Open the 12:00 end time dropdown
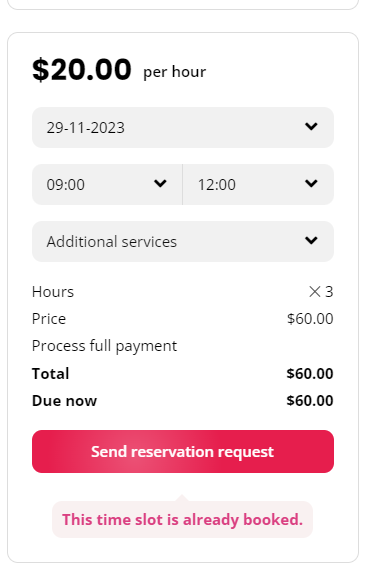 point(258,184)
